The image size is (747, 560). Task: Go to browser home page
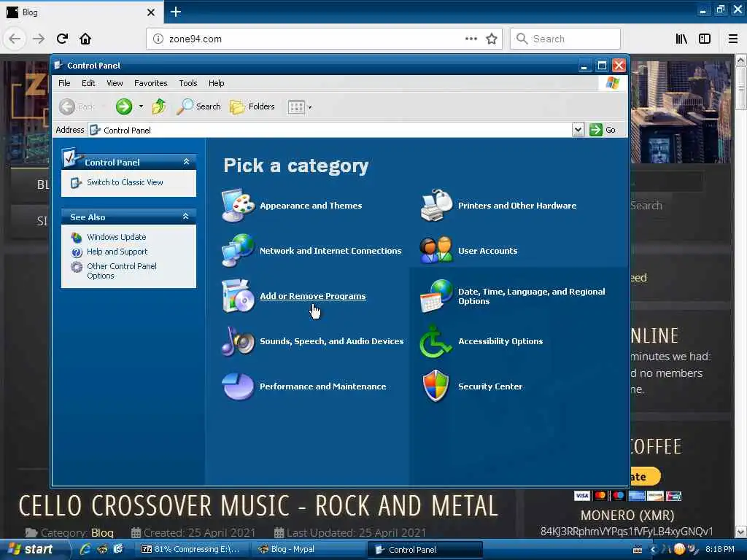pos(85,39)
